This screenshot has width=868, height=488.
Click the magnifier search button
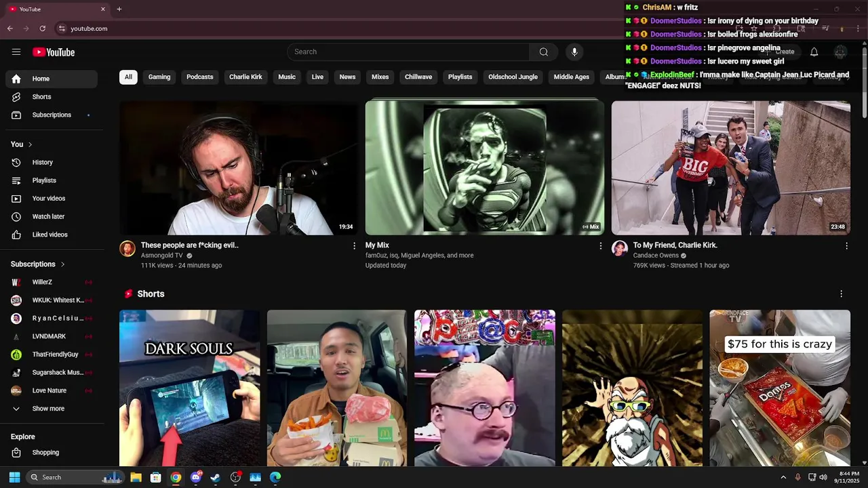pos(544,52)
